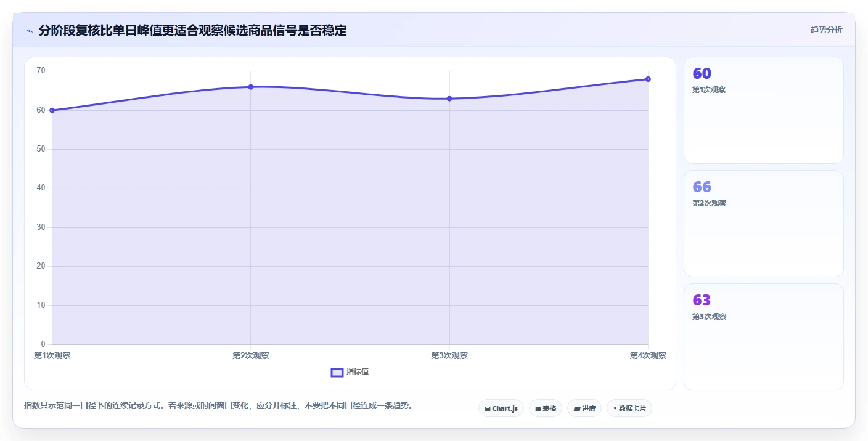868x441 pixels.
Task: Select the Chart.js tag chip
Action: click(501, 408)
